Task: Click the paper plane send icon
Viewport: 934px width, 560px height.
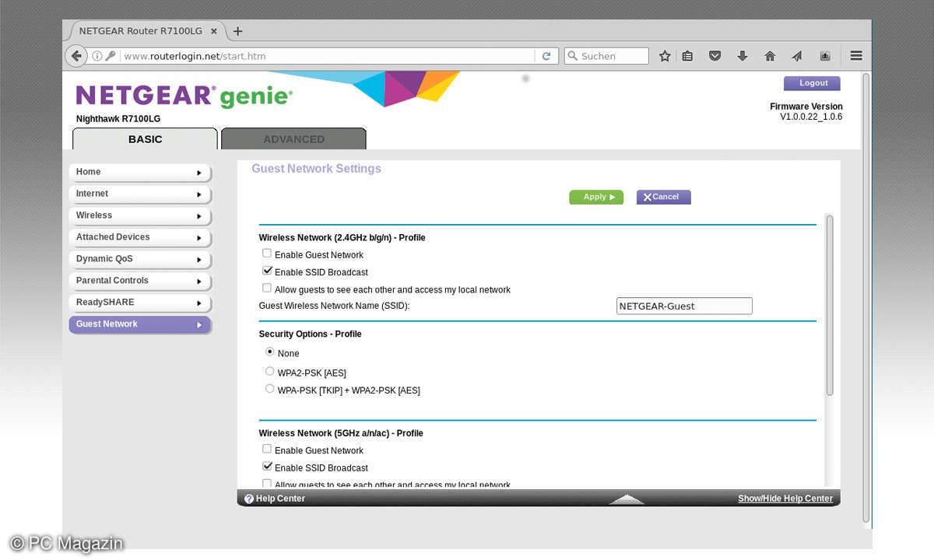Action: (x=797, y=56)
